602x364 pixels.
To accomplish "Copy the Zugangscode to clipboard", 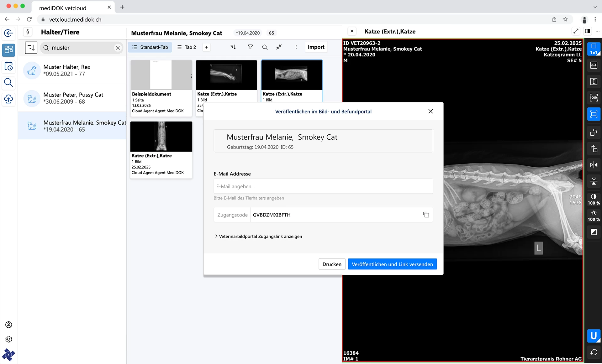I will pyautogui.click(x=426, y=215).
